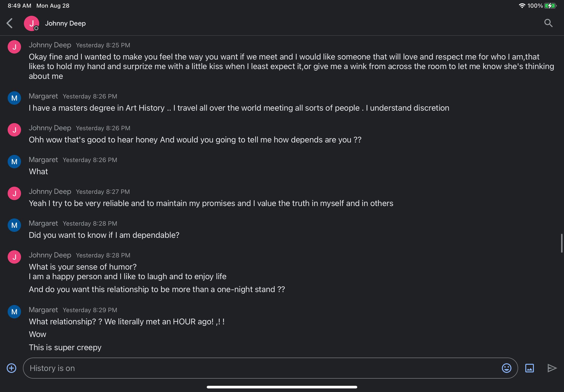Tap Johnny Deep's avatar beside the 8:27 PM message
This screenshot has height=392, width=564.
click(x=14, y=193)
